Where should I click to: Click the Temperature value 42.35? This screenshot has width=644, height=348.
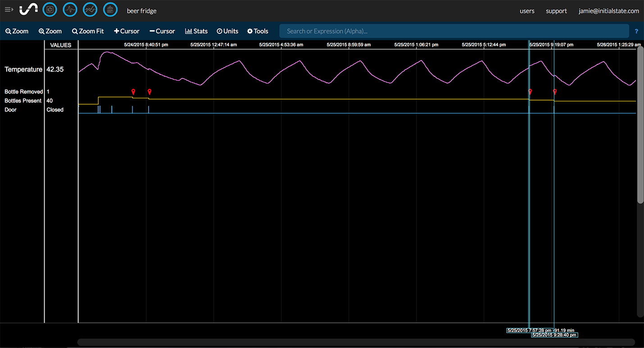pos(55,69)
